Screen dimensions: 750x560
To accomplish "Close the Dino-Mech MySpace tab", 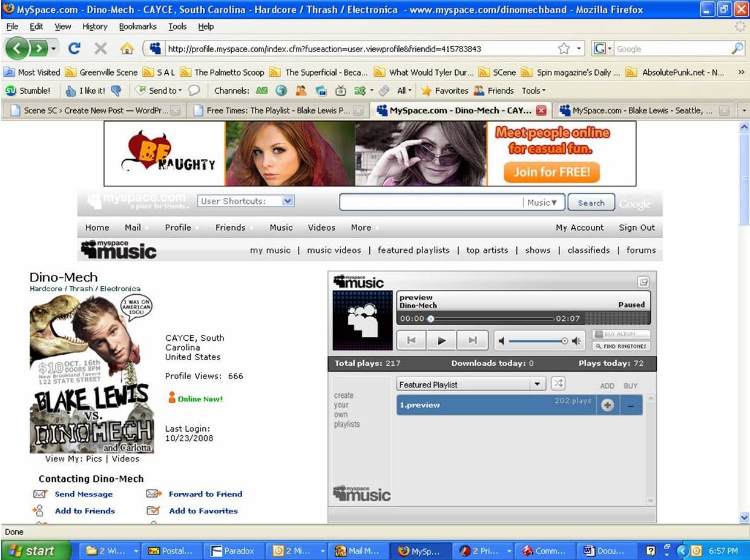I will click(x=541, y=111).
